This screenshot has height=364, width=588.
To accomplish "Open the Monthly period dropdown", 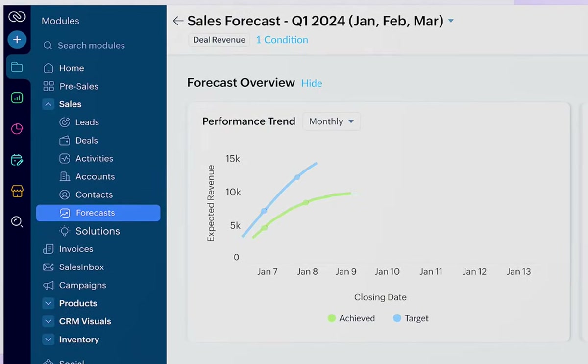I will (331, 121).
